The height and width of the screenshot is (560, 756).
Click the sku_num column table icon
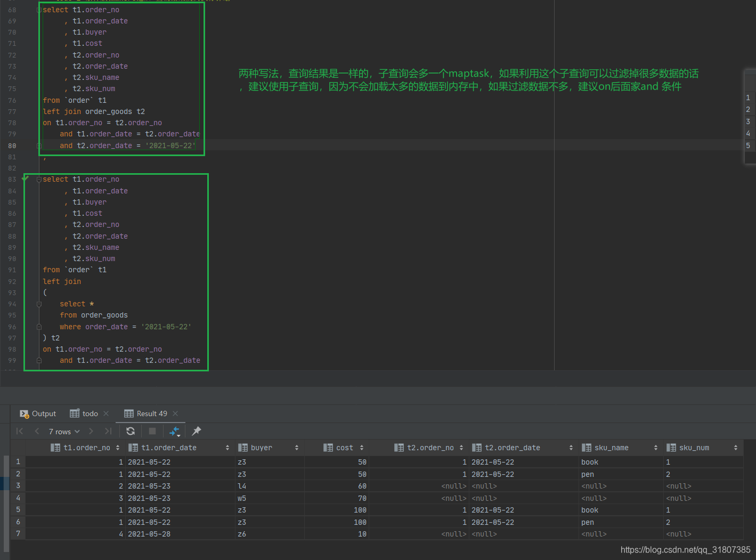[671, 448]
